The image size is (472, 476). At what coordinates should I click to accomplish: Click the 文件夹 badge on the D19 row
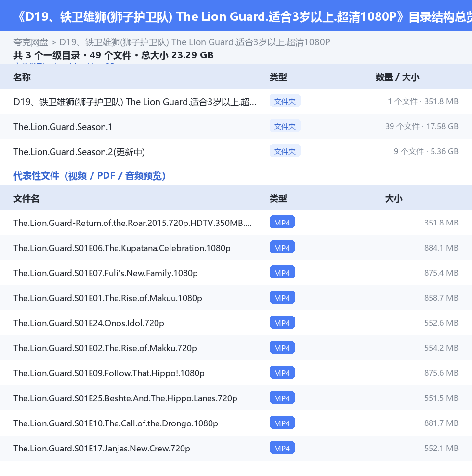coord(285,101)
